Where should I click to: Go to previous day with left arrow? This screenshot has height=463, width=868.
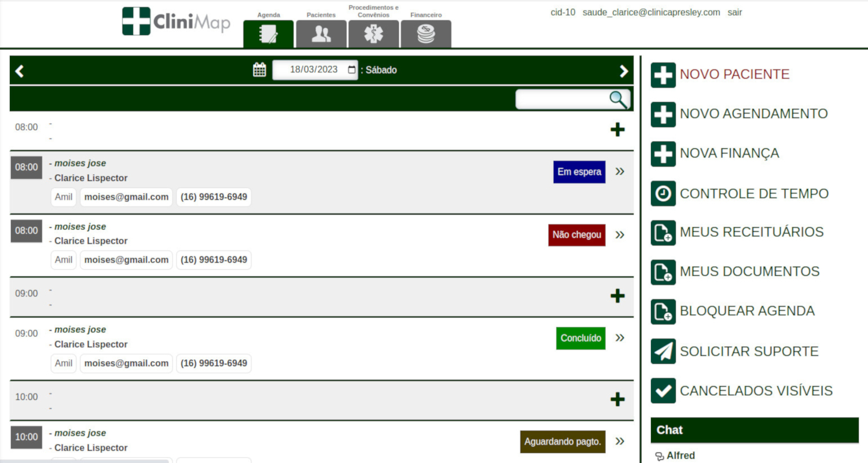coord(20,71)
